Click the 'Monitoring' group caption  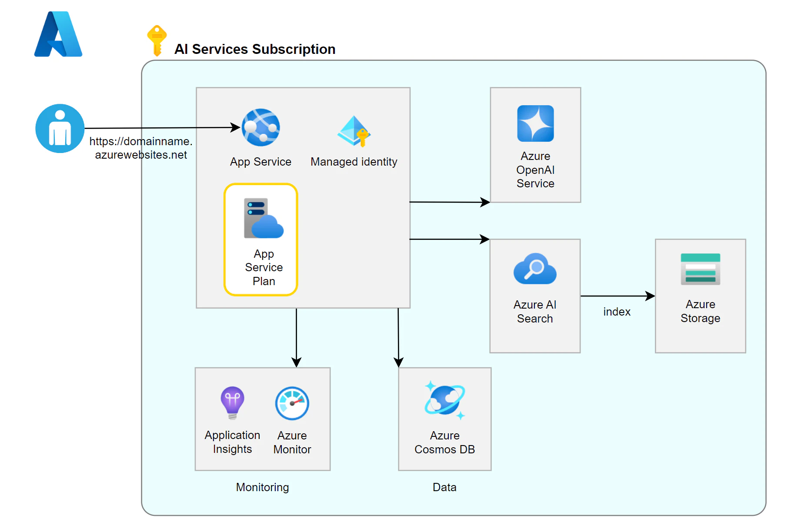(262, 487)
